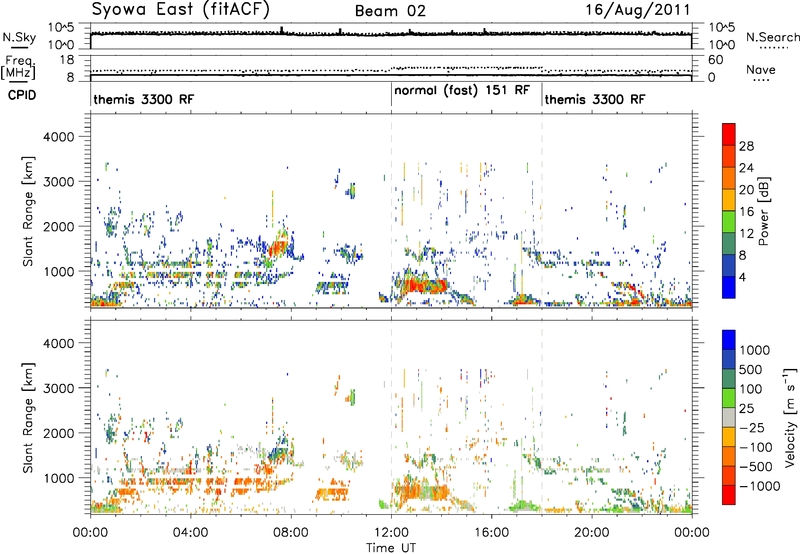Click the '60' Nave axis value
Viewport: 800px width, 554px height.
[x=715, y=60]
